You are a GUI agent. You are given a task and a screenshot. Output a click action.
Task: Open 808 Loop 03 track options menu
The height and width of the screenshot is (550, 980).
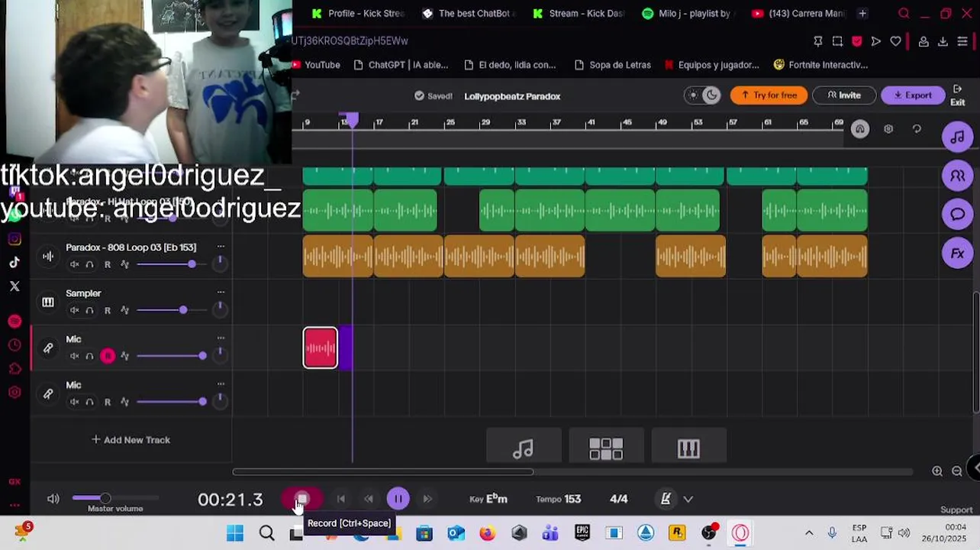pyautogui.click(x=221, y=247)
